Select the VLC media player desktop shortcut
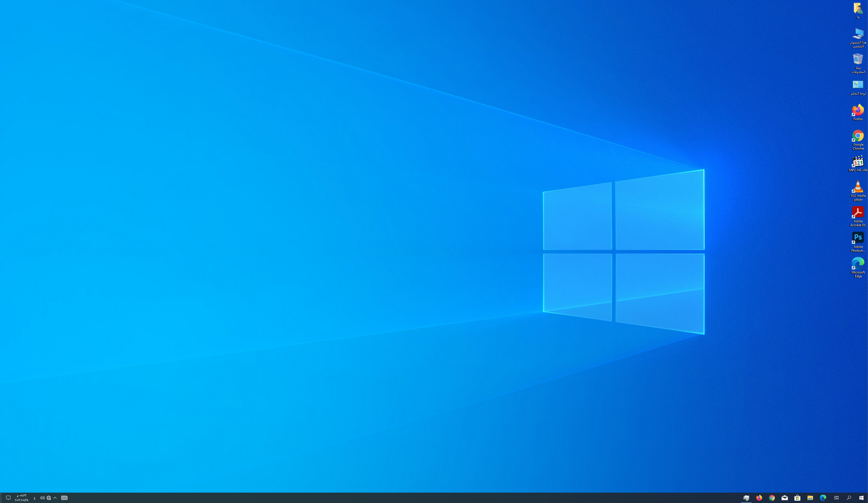868x503 pixels. click(x=858, y=191)
